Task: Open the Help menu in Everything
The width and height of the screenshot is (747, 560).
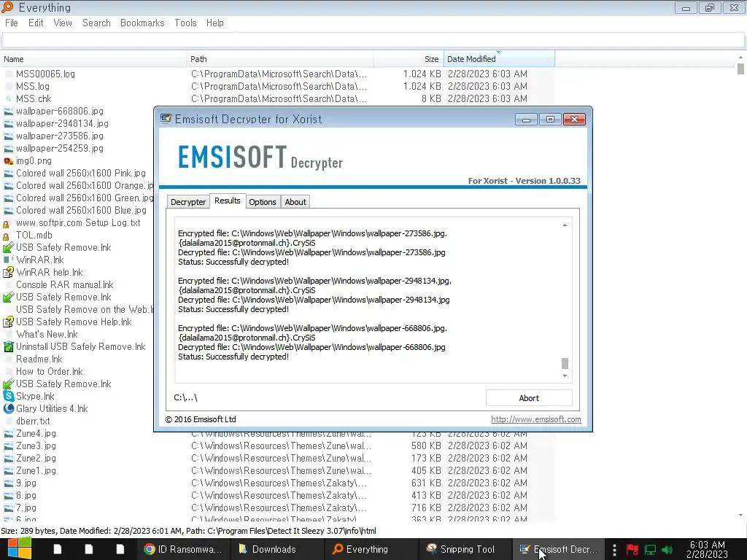Action: (215, 23)
